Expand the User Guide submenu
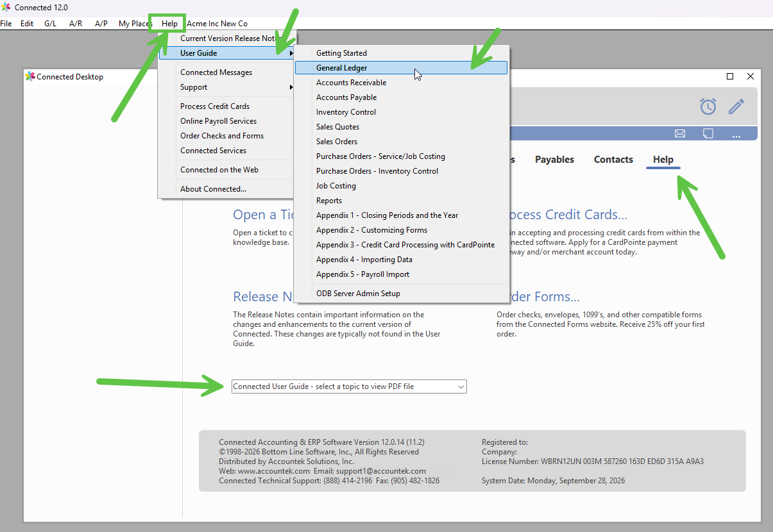The image size is (773, 532). pos(227,53)
